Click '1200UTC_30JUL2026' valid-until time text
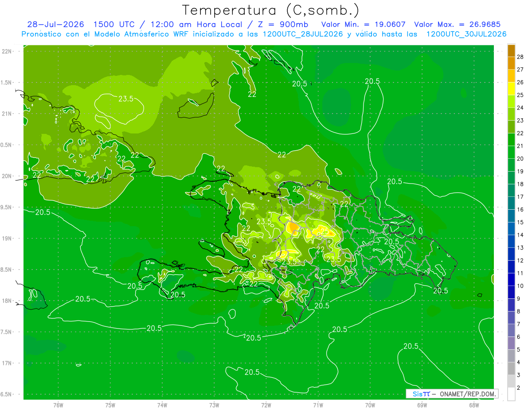This screenshot has width=532, height=411. 466,34
